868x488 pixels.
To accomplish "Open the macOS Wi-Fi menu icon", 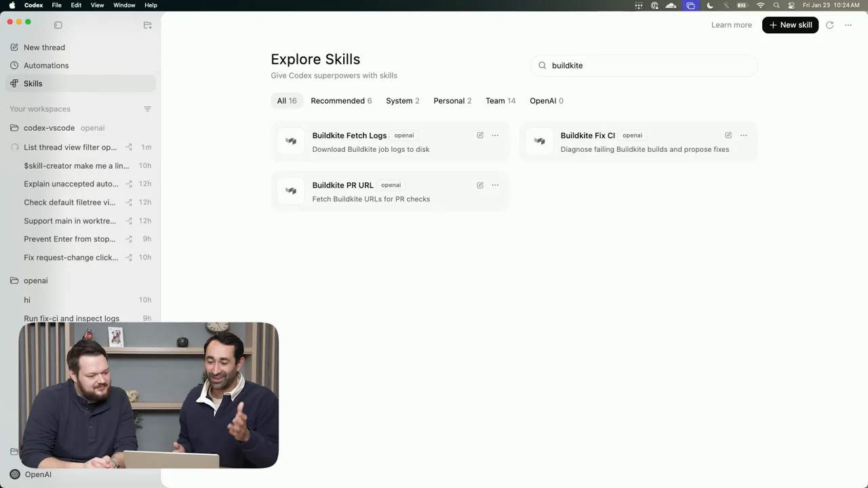I will click(x=760, y=5).
